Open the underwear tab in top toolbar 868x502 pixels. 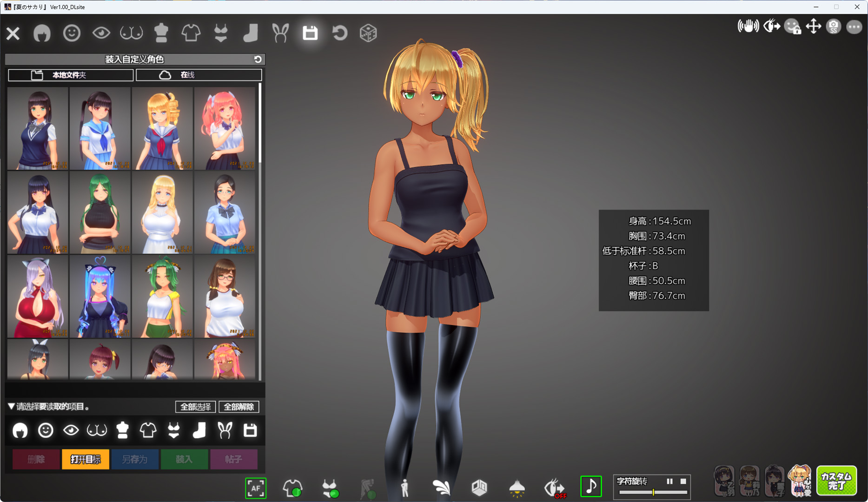pyautogui.click(x=221, y=33)
